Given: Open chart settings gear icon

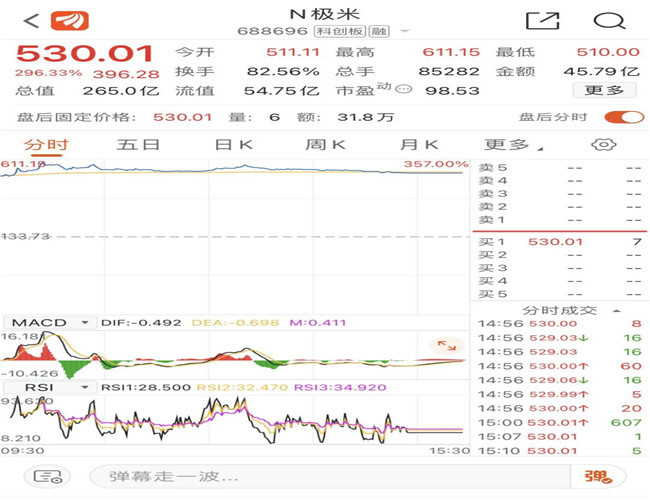Looking at the screenshot, I should pyautogui.click(x=604, y=145).
